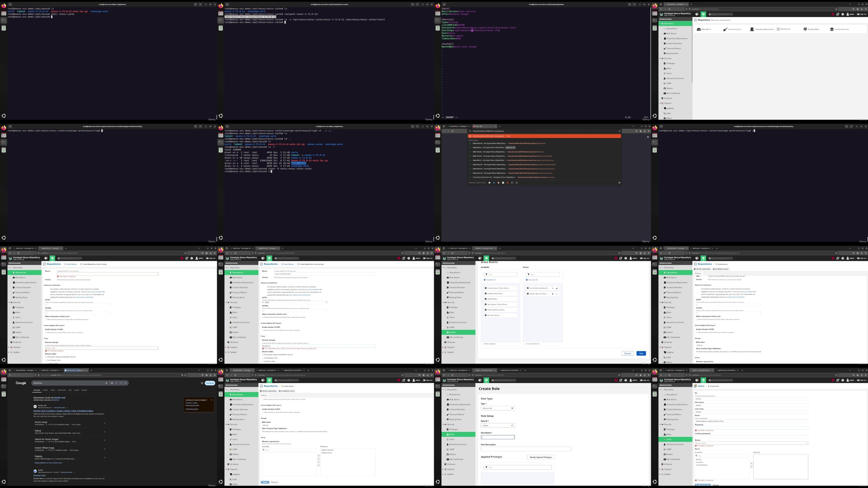Open Proprietary Repositories tile in Repository administration main panel
Viewport: 868px width, 488px height.
(762, 29)
